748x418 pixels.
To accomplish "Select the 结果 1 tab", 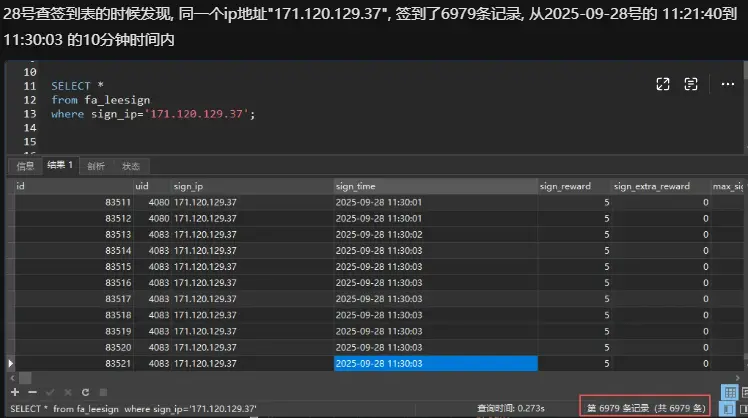I will [x=60, y=165].
